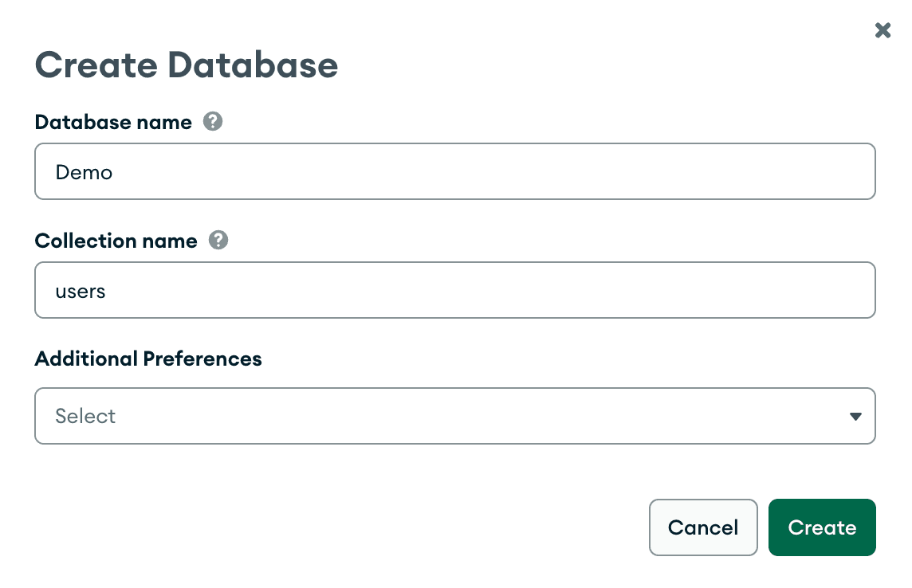912x588 pixels.
Task: Click the Select placeholder to show options
Action: 85,416
